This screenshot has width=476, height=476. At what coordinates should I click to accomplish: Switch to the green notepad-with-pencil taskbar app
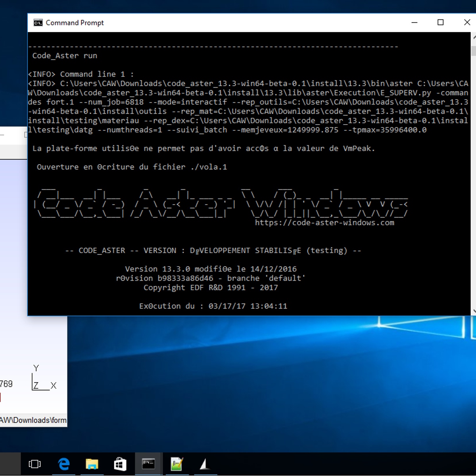(177, 464)
